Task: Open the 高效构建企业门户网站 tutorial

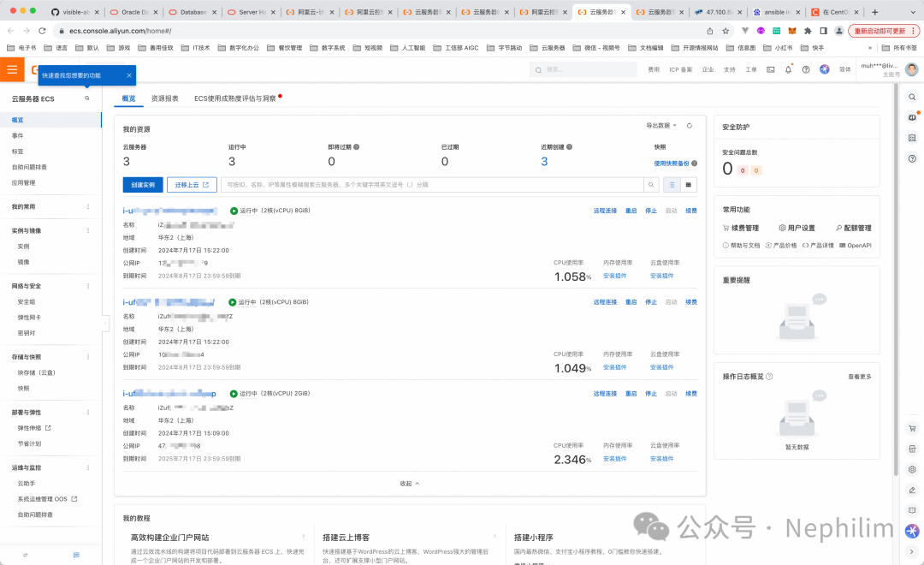Action: [169, 538]
